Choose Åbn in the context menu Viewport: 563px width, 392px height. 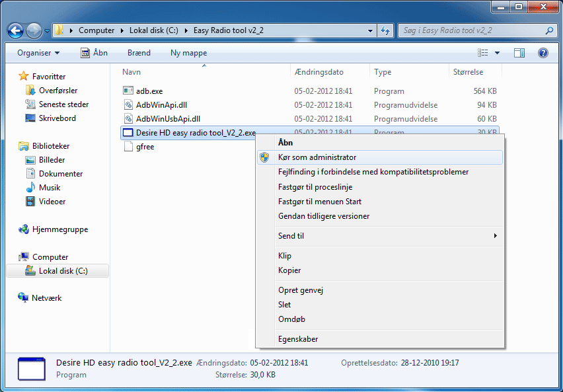[x=380, y=143]
